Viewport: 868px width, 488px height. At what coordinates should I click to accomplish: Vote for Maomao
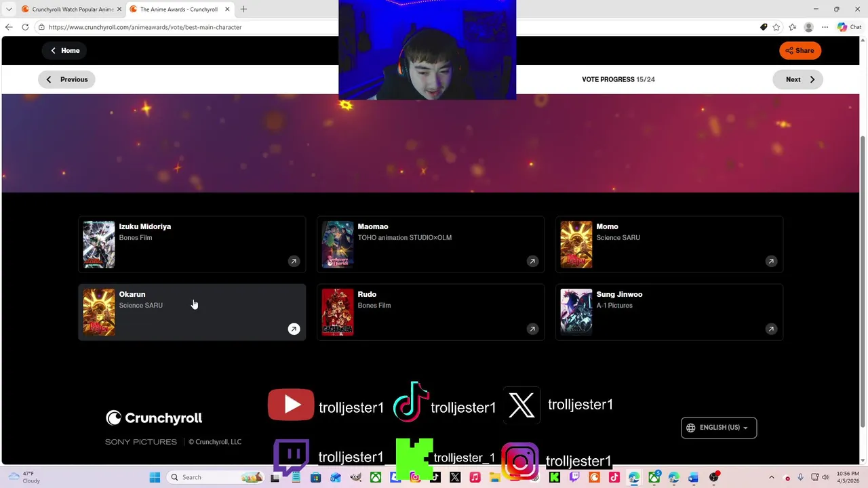pyautogui.click(x=431, y=244)
